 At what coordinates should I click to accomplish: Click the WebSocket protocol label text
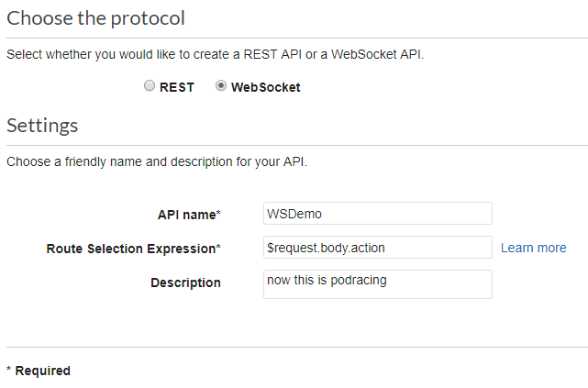click(x=266, y=88)
